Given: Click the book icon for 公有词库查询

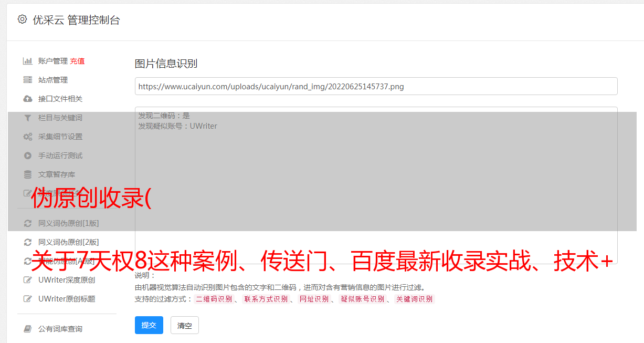Looking at the screenshot, I should click(28, 329).
